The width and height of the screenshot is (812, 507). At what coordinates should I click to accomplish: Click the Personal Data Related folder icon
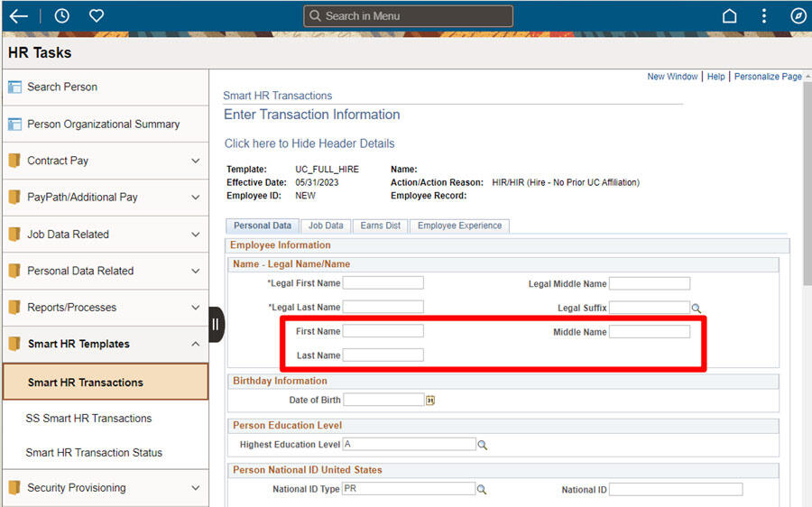tap(14, 271)
